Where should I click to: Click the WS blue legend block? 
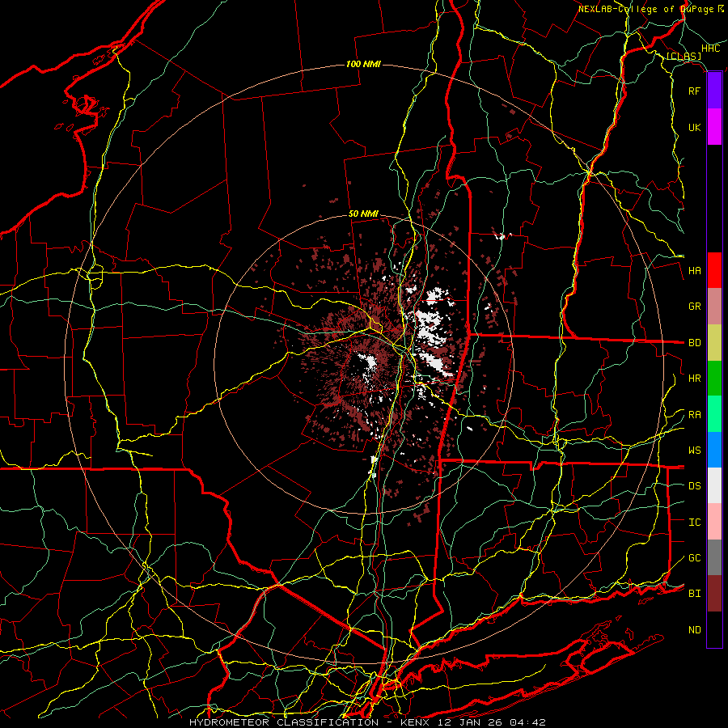(x=714, y=450)
